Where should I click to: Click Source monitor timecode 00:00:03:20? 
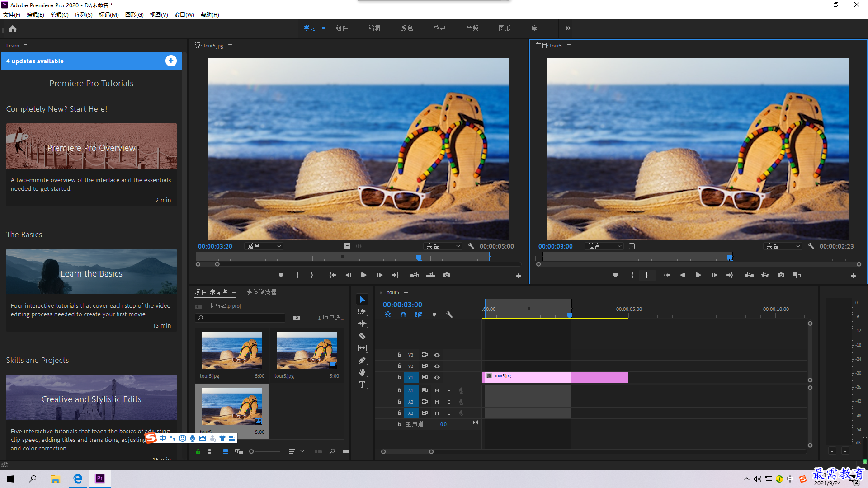coord(215,246)
